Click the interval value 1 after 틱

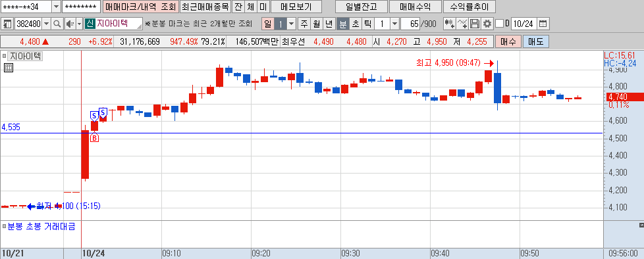382,24
